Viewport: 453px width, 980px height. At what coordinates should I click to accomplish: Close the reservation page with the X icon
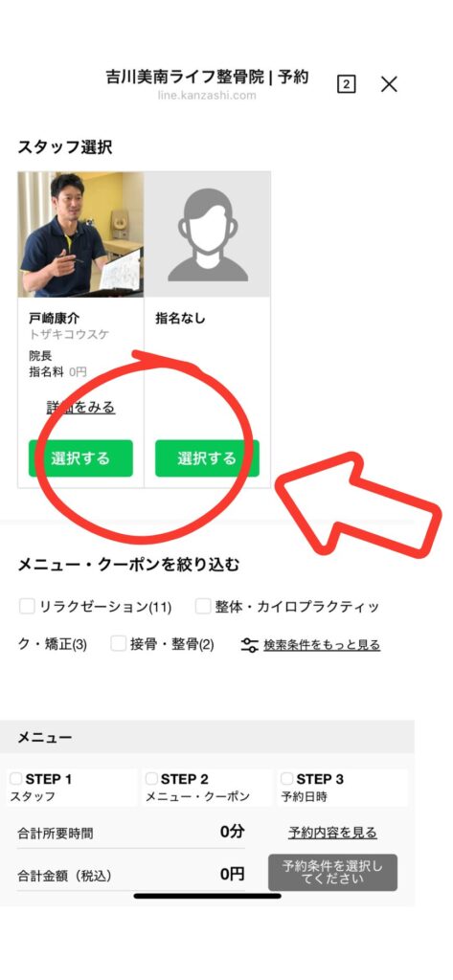tap(389, 84)
